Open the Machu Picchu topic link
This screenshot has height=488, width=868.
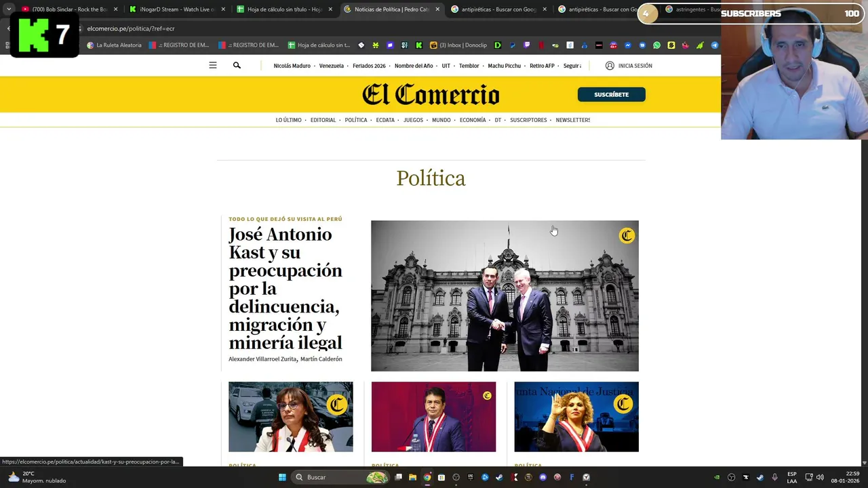[505, 66]
